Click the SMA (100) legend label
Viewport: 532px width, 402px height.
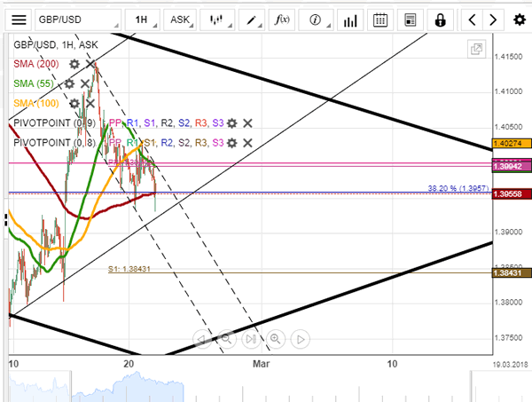pos(36,103)
